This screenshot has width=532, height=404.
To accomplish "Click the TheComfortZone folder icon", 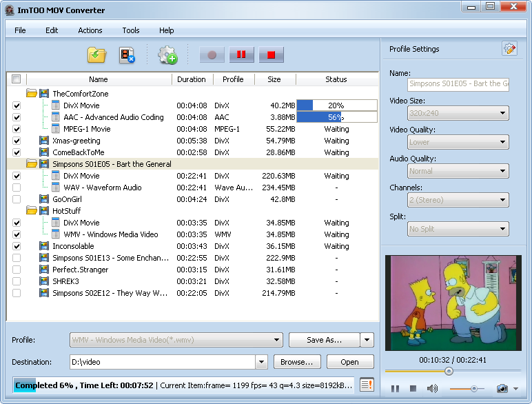I will tap(32, 93).
